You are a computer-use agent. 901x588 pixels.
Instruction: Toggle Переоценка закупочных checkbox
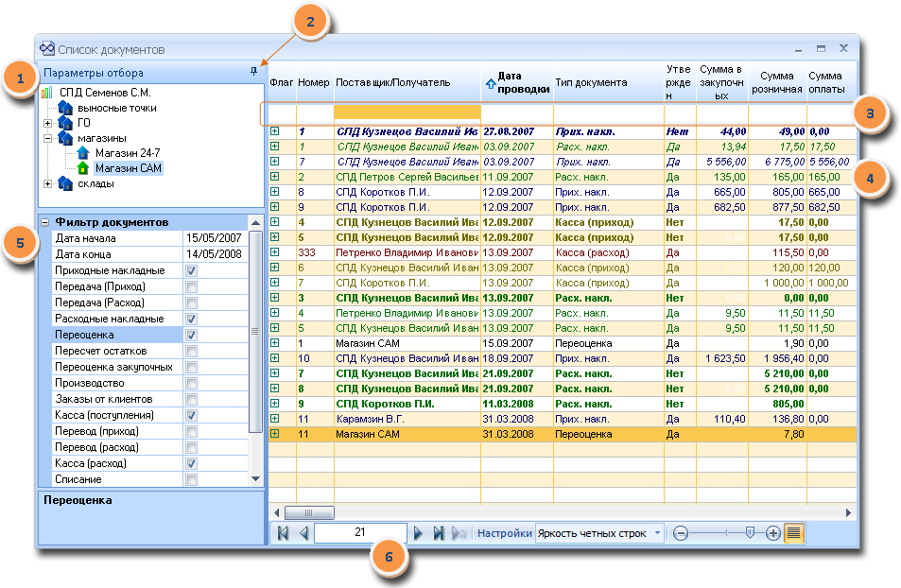tap(191, 367)
